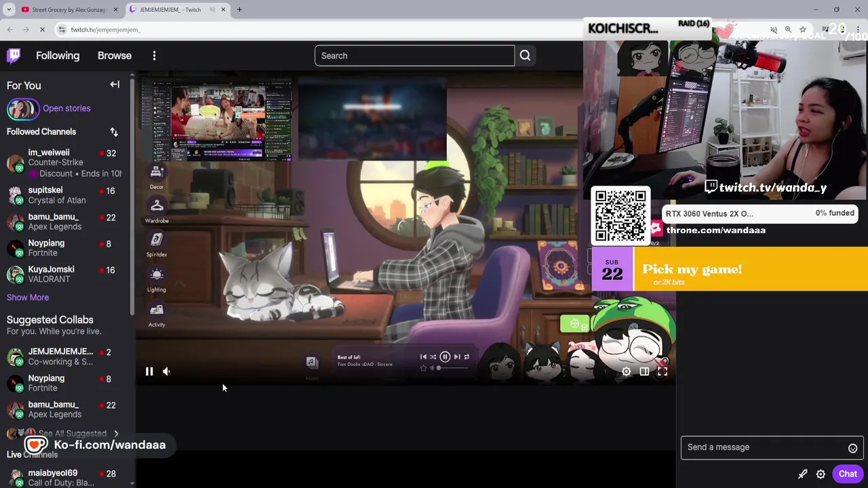Open the three-dot More menu next to Browse

point(154,56)
